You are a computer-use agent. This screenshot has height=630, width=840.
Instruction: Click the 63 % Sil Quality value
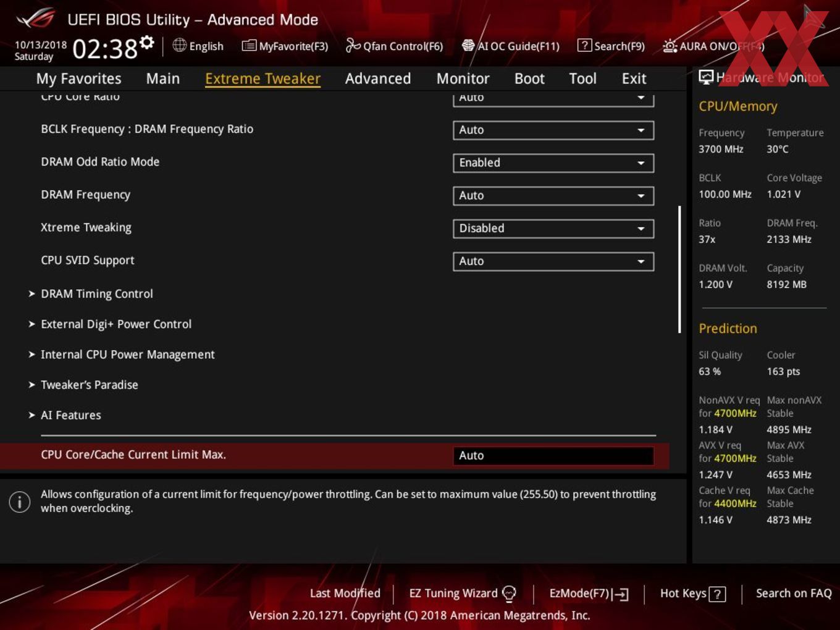(710, 371)
